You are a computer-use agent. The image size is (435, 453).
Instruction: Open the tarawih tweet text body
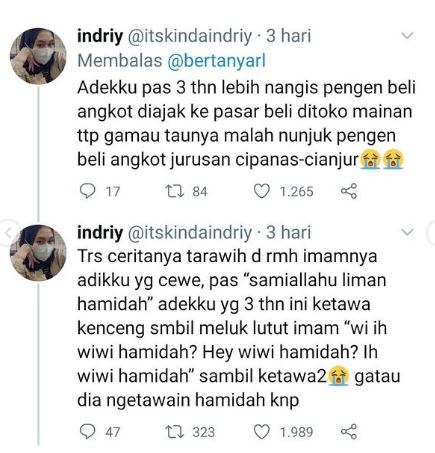tap(238, 328)
